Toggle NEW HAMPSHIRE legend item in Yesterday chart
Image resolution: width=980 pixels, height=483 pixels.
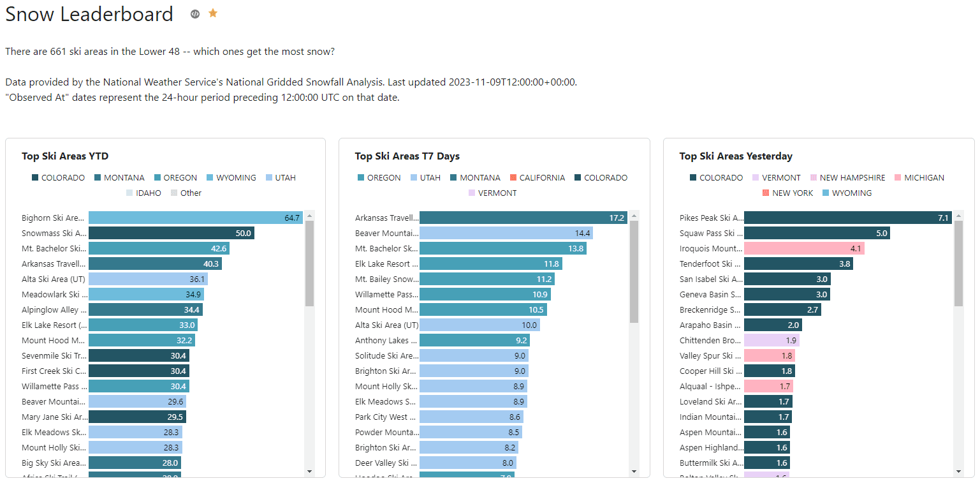[x=852, y=178]
